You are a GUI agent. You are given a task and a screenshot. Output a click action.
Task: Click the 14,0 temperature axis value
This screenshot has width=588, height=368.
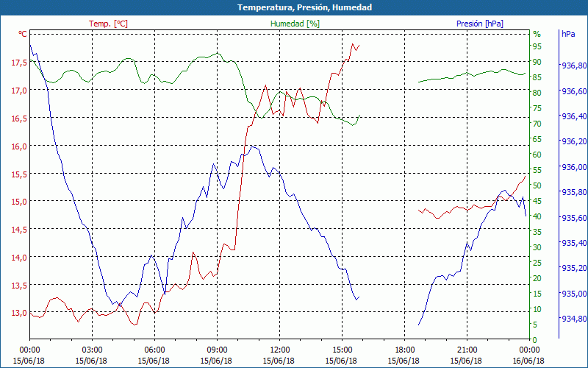point(19,257)
